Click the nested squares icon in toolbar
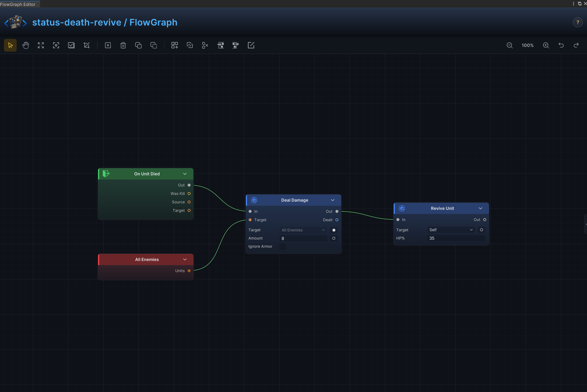Image resolution: width=587 pixels, height=392 pixels. tap(190, 45)
